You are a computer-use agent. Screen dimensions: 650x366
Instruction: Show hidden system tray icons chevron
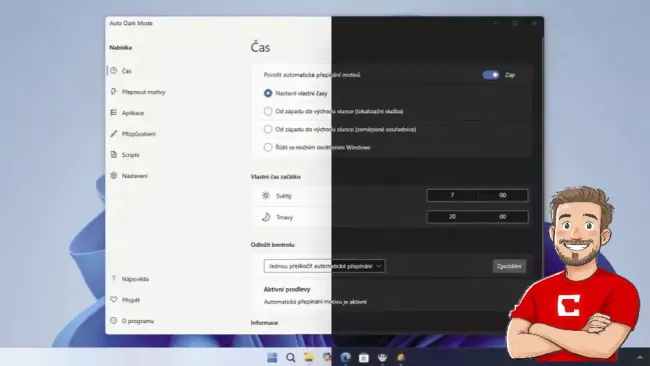[x=640, y=357]
